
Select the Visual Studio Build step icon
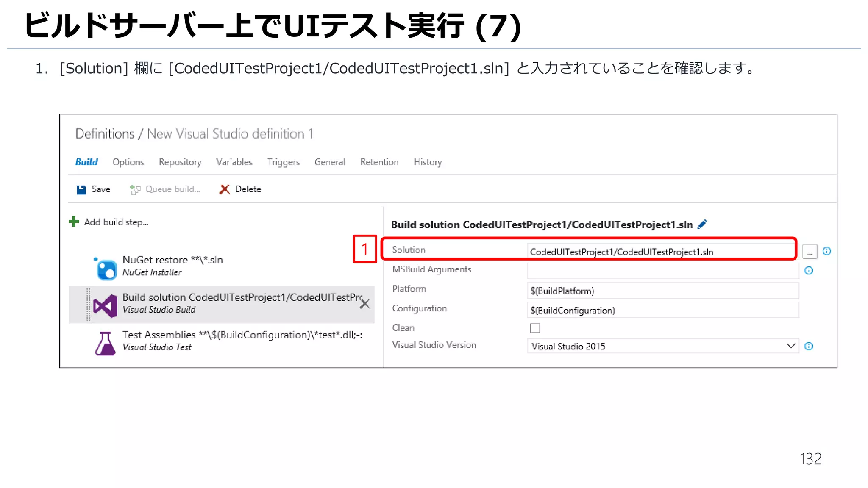106,306
